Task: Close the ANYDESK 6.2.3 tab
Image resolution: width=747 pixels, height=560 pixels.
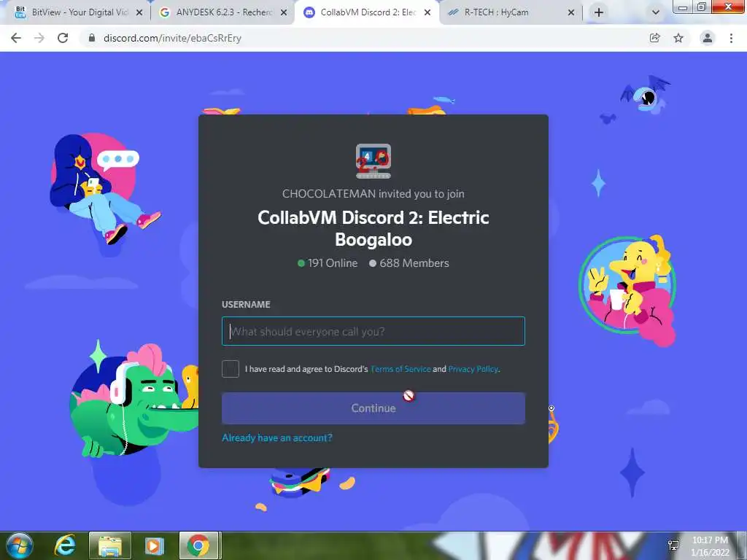Action: click(x=284, y=12)
